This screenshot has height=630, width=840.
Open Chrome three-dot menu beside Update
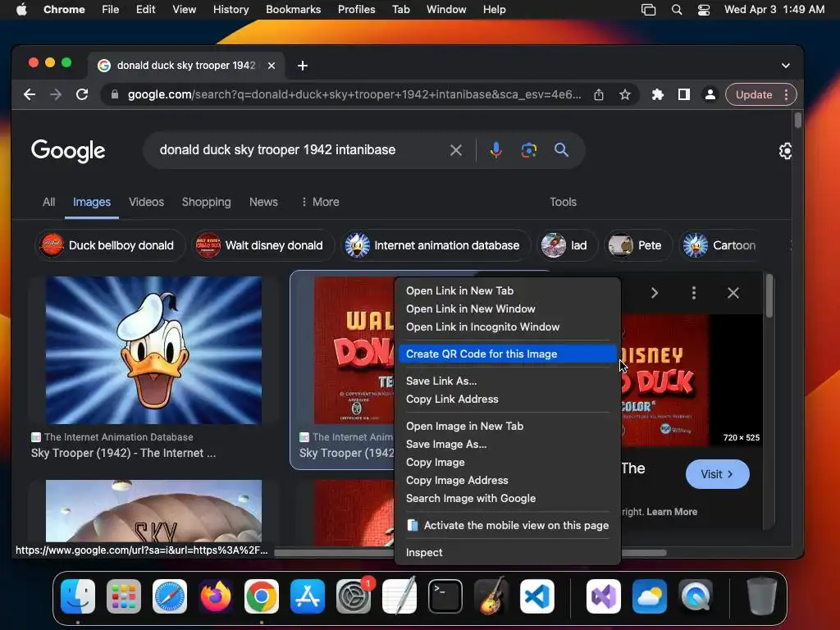(x=786, y=95)
